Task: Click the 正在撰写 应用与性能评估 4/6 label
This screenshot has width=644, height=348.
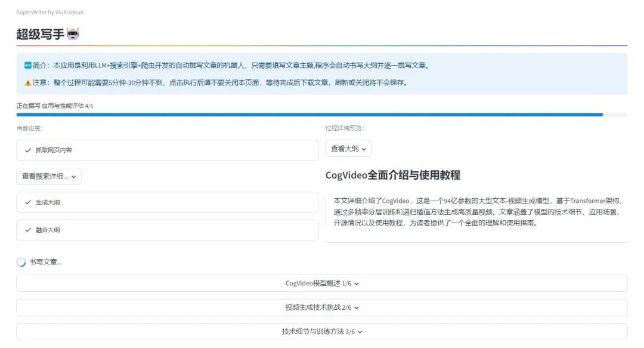Action: click(x=55, y=106)
